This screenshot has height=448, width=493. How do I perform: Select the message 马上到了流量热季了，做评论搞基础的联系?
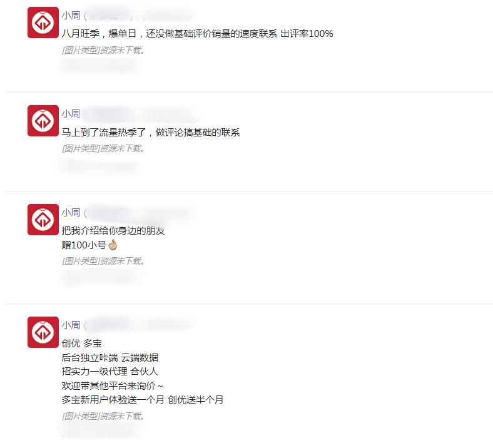click(151, 133)
